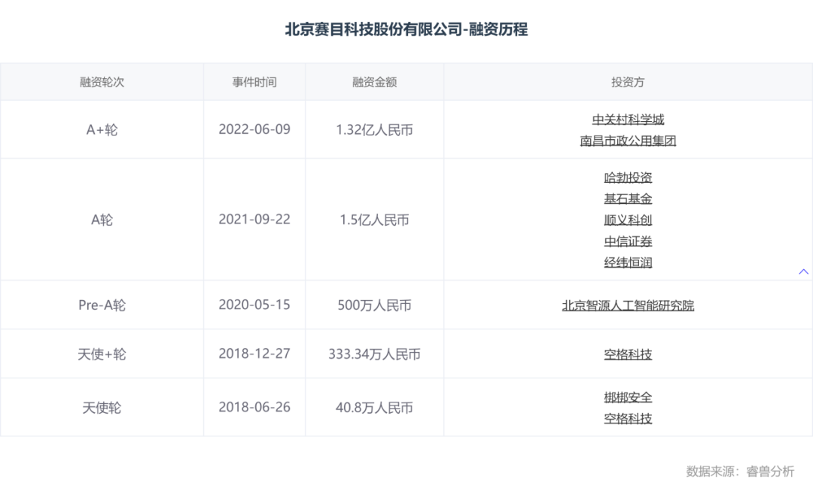Collapse the A轮 investor list chevron
The width and height of the screenshot is (813, 504).
pyautogui.click(x=803, y=272)
